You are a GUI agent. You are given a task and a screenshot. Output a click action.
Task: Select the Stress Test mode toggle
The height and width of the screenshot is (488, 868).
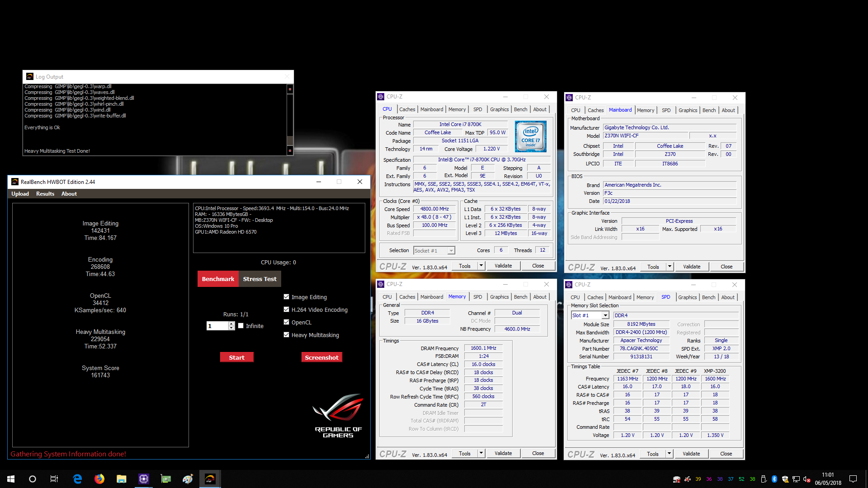point(259,279)
